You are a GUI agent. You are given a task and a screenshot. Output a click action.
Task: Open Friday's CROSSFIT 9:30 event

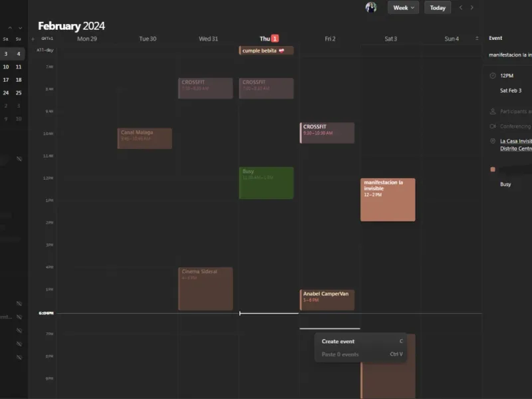327,132
